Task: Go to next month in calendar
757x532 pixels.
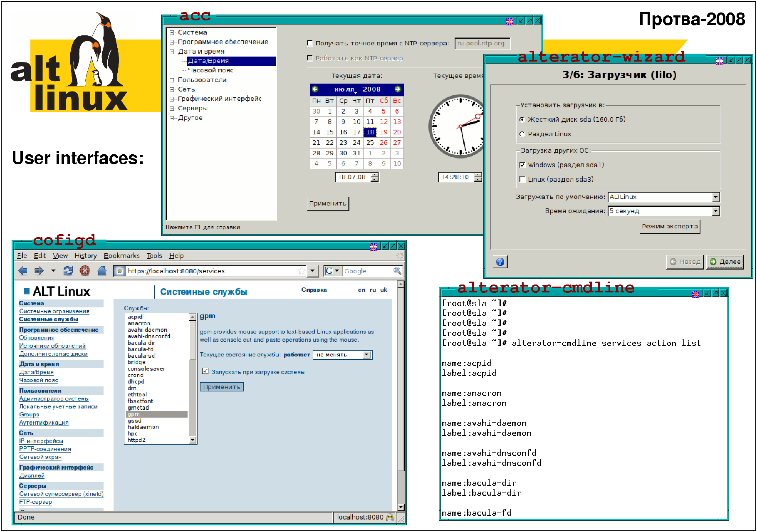Action: (398, 89)
